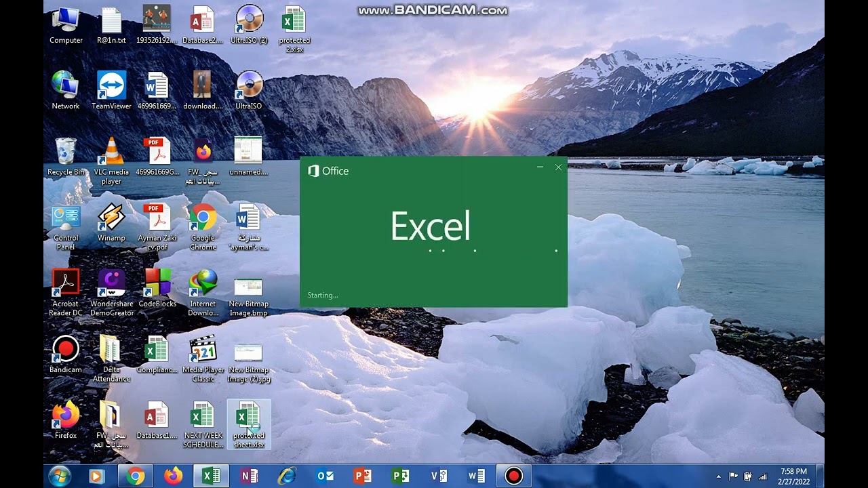The height and width of the screenshot is (488, 868).
Task: Select the 469961669G PDF file icon
Action: click(157, 157)
